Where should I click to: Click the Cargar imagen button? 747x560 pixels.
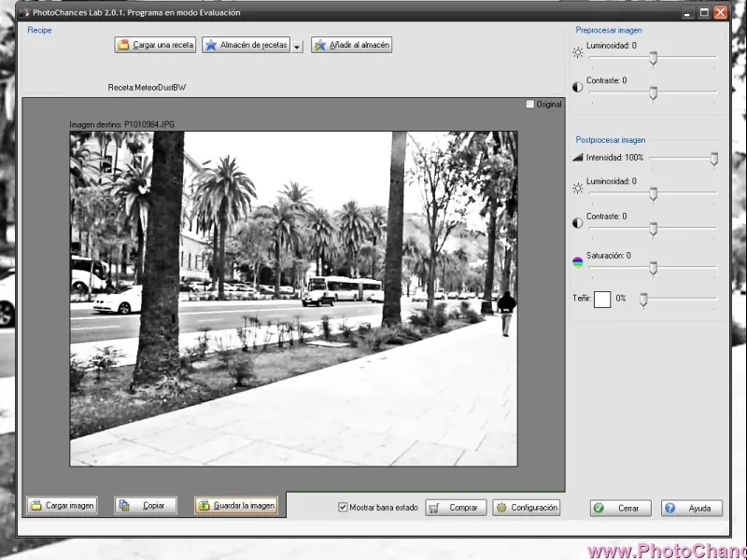[x=62, y=505]
